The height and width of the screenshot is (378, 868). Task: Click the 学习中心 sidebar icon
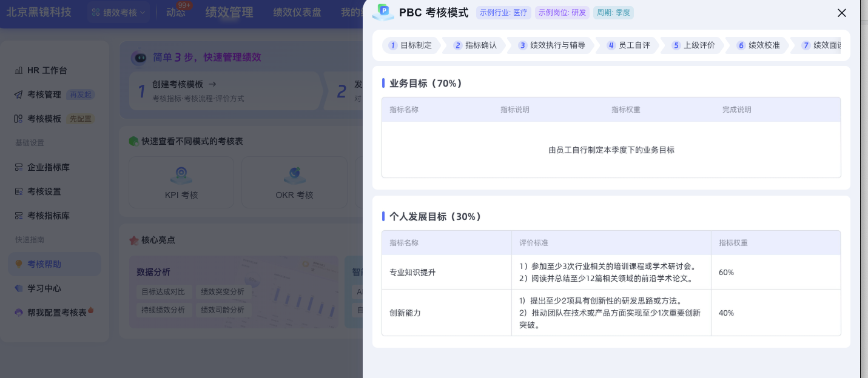[19, 288]
